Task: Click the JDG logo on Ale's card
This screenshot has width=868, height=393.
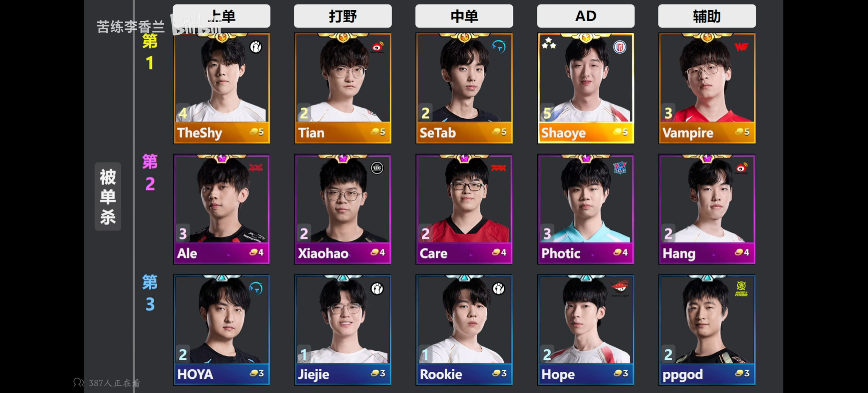Action: click(x=256, y=168)
